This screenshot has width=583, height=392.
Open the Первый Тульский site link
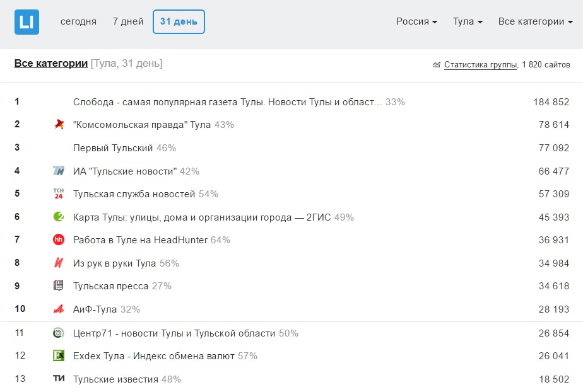pyautogui.click(x=113, y=147)
